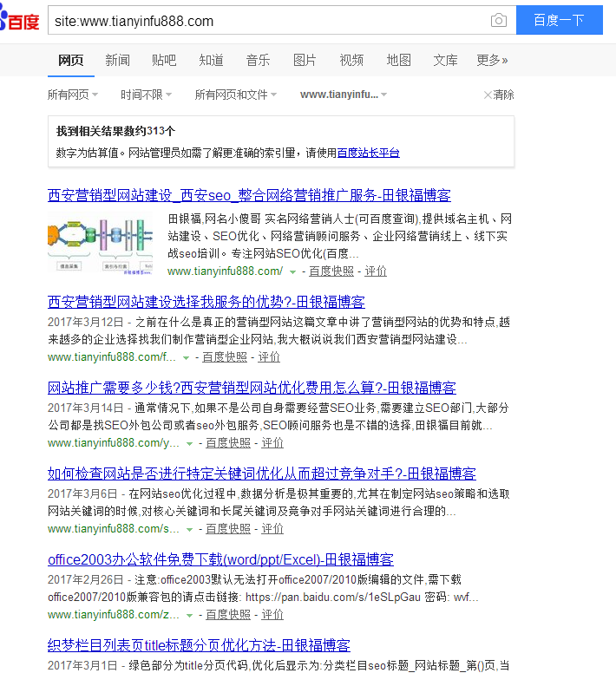Open the 百度站长平台 link
616x673 pixels.
coord(369,153)
